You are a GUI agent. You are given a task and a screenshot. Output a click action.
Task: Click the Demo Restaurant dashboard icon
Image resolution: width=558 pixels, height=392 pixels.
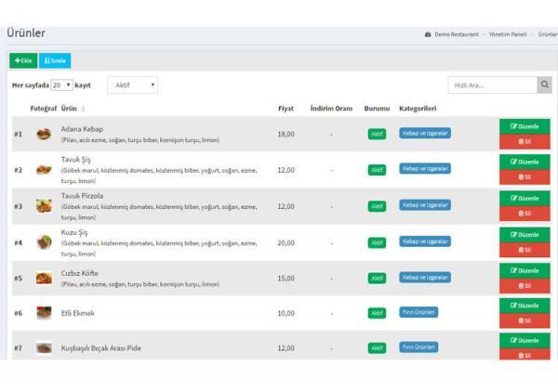428,34
